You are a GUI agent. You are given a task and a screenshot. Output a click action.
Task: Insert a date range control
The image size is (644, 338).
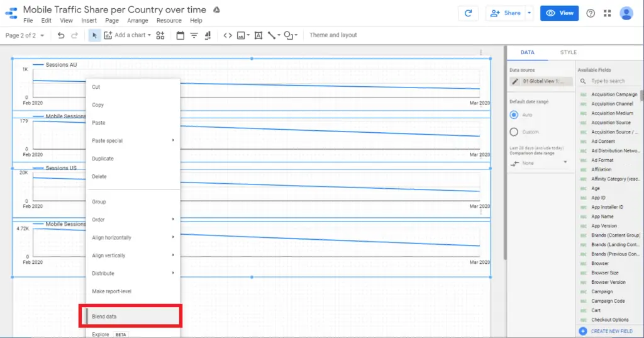(180, 36)
